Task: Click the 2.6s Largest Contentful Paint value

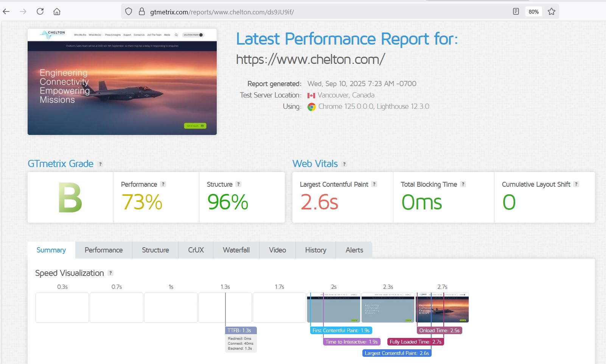Action: pyautogui.click(x=319, y=202)
